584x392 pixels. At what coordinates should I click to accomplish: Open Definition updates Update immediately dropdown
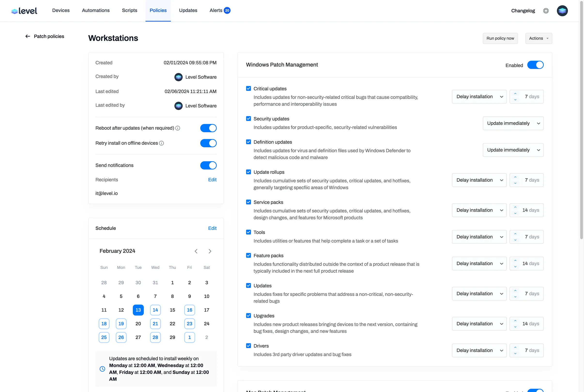coord(513,150)
